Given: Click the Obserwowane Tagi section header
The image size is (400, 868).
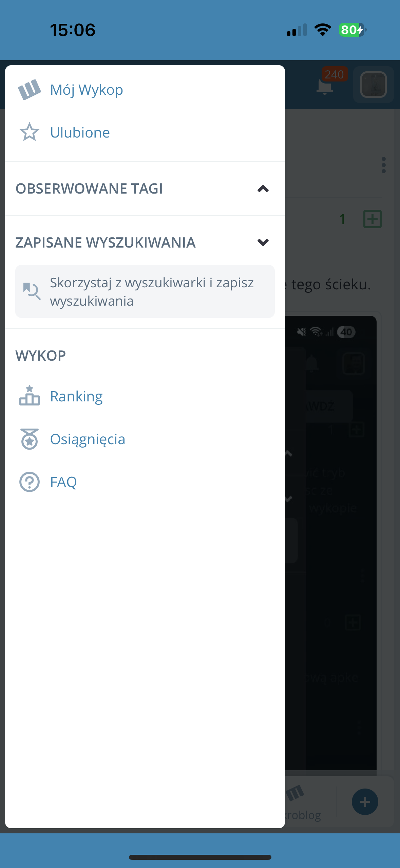Looking at the screenshot, I should [x=89, y=189].
